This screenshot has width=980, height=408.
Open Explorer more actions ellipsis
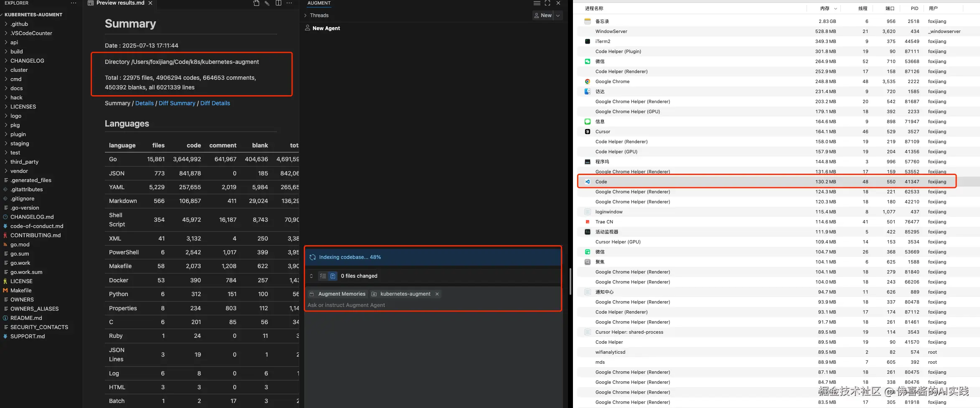[x=74, y=3]
